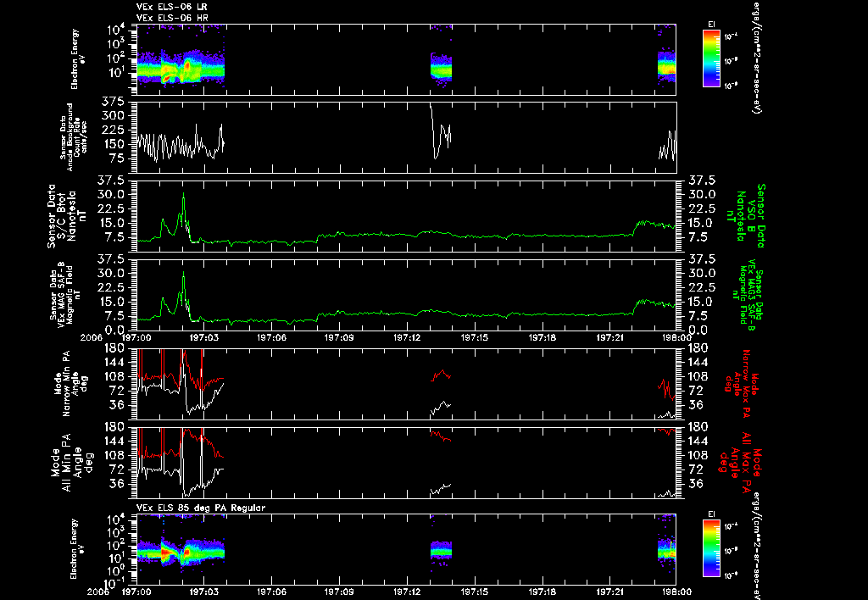Click the count rate spike near 197:13

click(431, 108)
